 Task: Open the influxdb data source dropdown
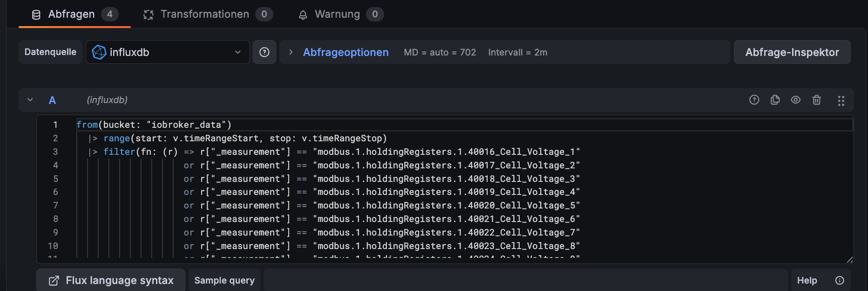coord(168,52)
